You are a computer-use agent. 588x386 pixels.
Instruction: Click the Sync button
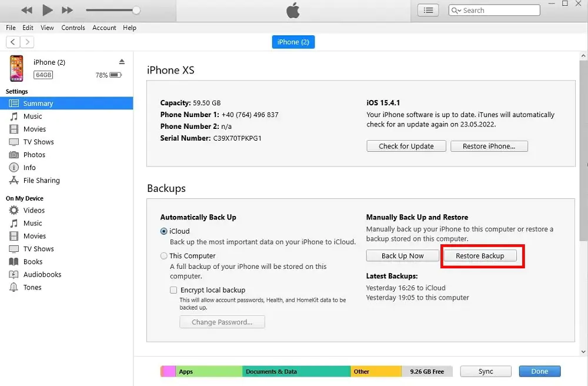coord(486,371)
